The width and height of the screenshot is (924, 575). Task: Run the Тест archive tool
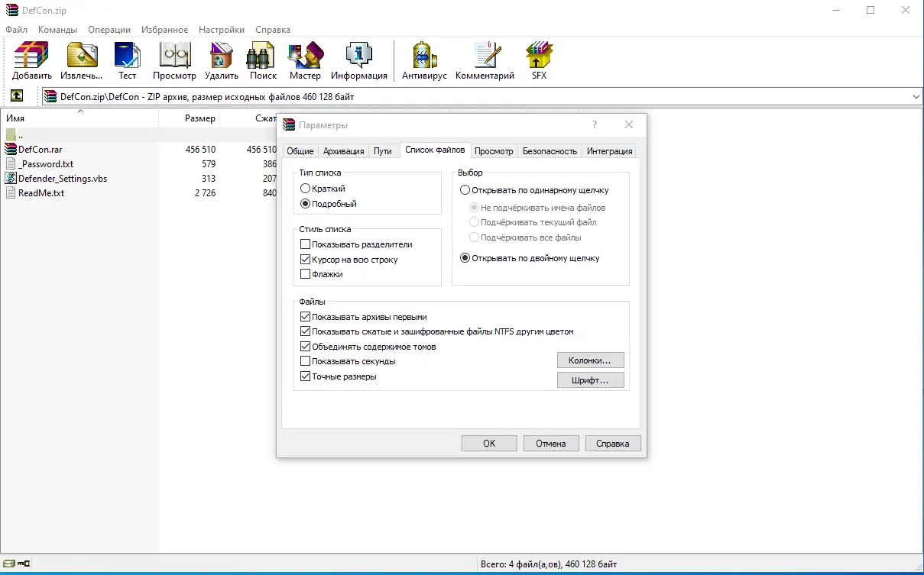[x=127, y=56]
